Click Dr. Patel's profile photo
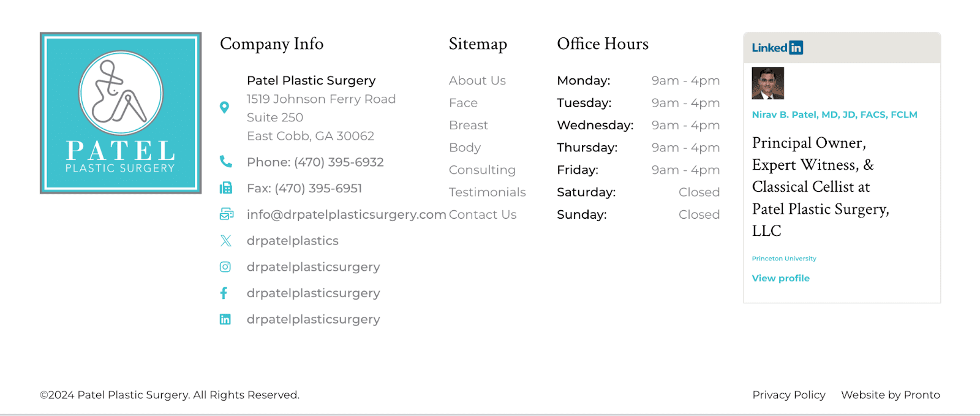The width and height of the screenshot is (980, 416). [768, 83]
